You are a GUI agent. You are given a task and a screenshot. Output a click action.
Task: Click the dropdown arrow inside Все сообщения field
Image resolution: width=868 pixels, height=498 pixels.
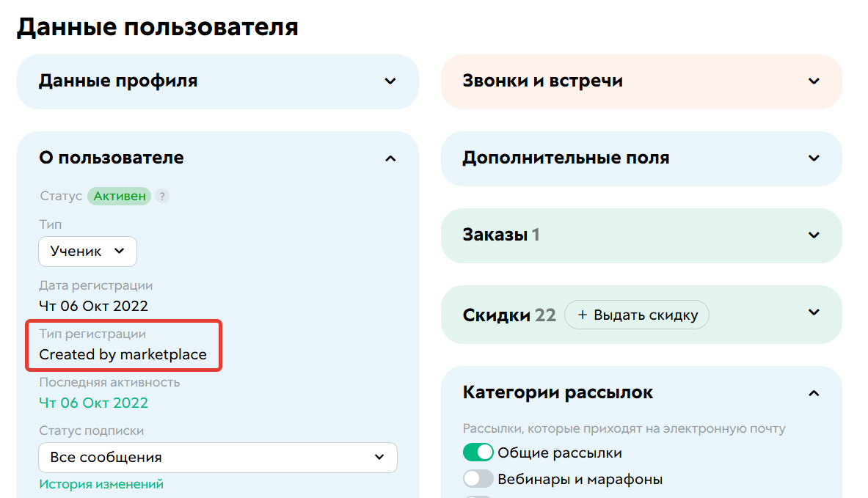[x=380, y=457]
